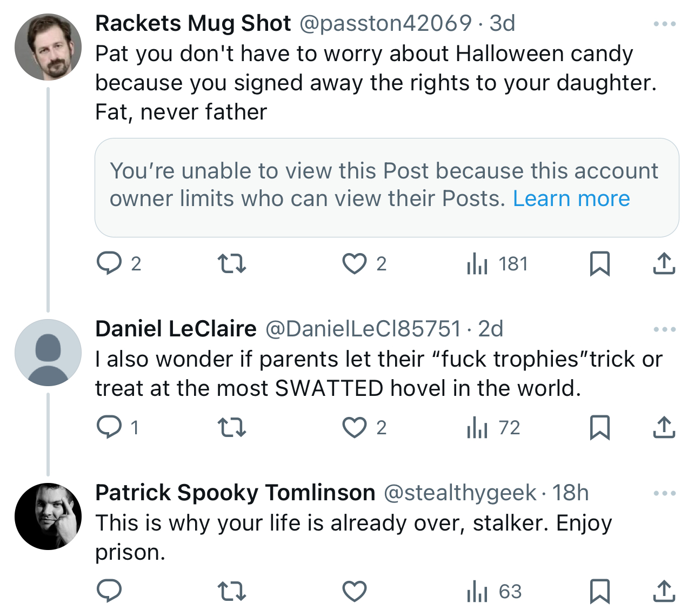Reply to Patrick Spooky Tomlinson's post
This screenshot has width=694, height=616.
pyautogui.click(x=109, y=592)
